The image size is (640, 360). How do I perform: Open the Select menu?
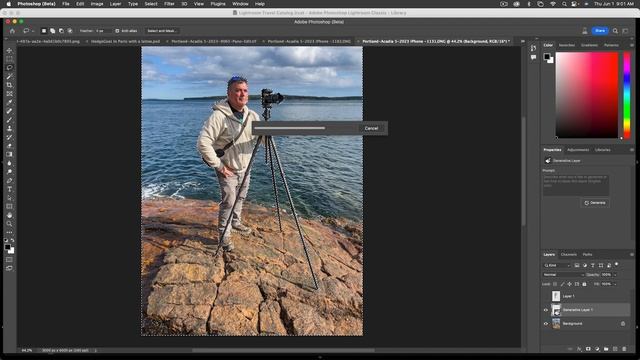(x=151, y=4)
